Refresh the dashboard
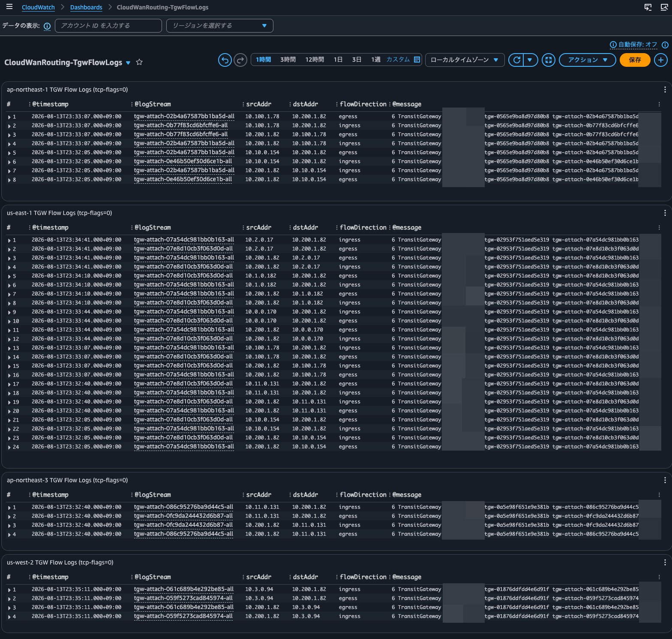The width and height of the screenshot is (672, 639). tap(517, 60)
